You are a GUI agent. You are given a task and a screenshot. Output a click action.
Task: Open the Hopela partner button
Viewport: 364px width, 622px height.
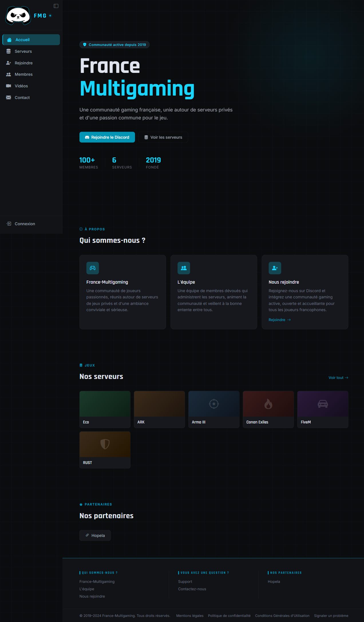click(x=95, y=535)
